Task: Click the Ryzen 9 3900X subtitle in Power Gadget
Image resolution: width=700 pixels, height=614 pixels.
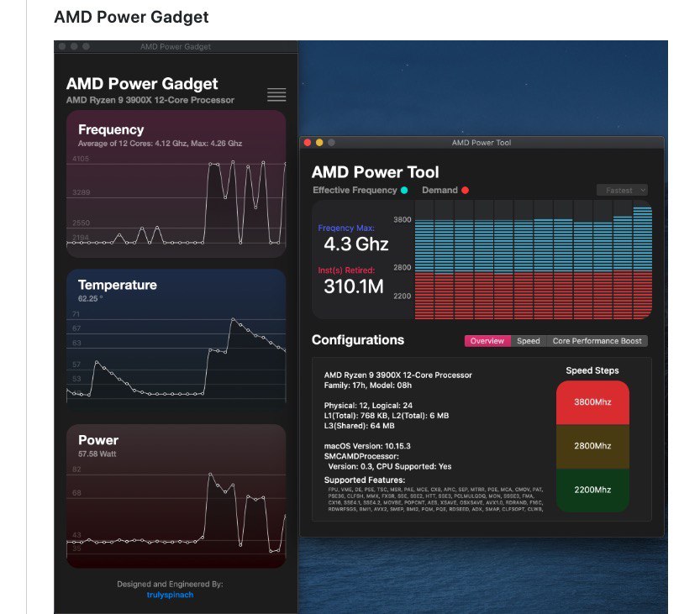Action: click(150, 101)
